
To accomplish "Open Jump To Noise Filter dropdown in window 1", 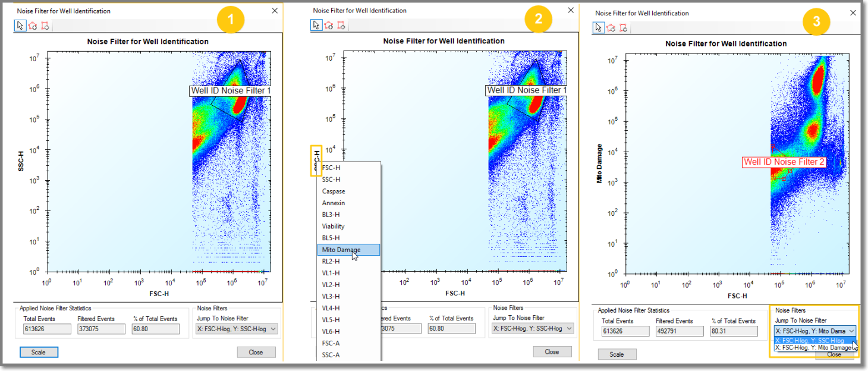I will tap(236, 329).
